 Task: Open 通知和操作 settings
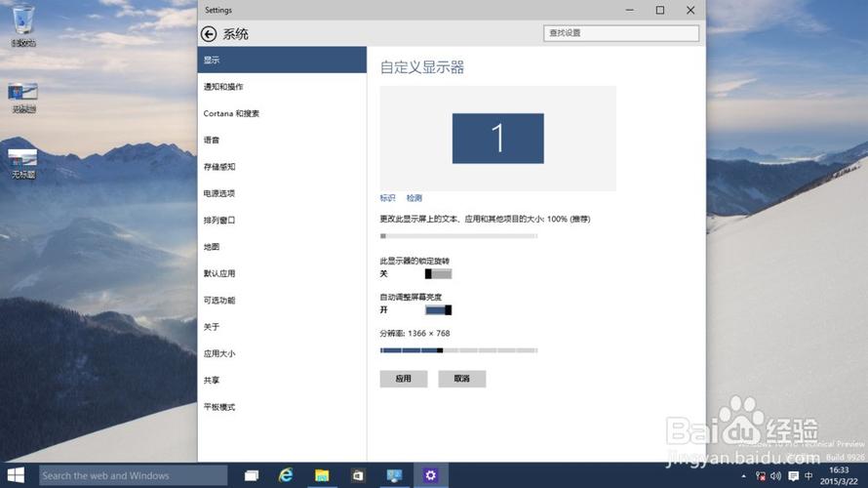coord(282,87)
